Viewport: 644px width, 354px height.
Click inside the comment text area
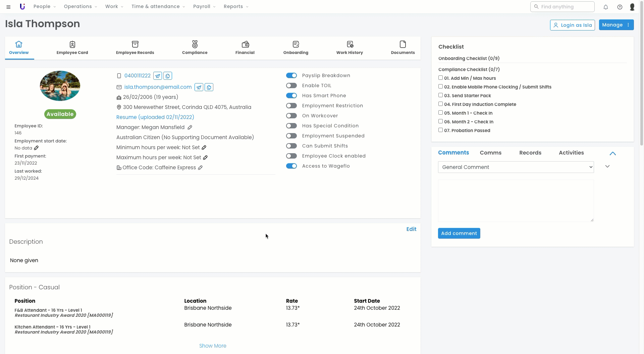click(516, 200)
